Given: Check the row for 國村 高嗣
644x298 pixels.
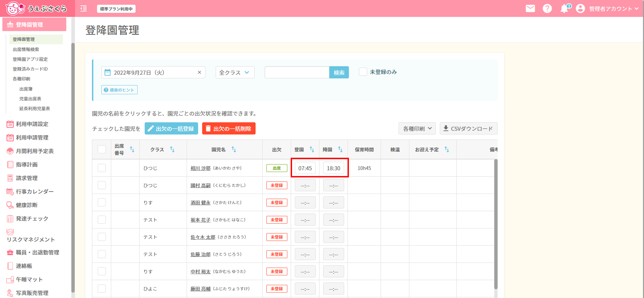Looking at the screenshot, I should pos(102,185).
